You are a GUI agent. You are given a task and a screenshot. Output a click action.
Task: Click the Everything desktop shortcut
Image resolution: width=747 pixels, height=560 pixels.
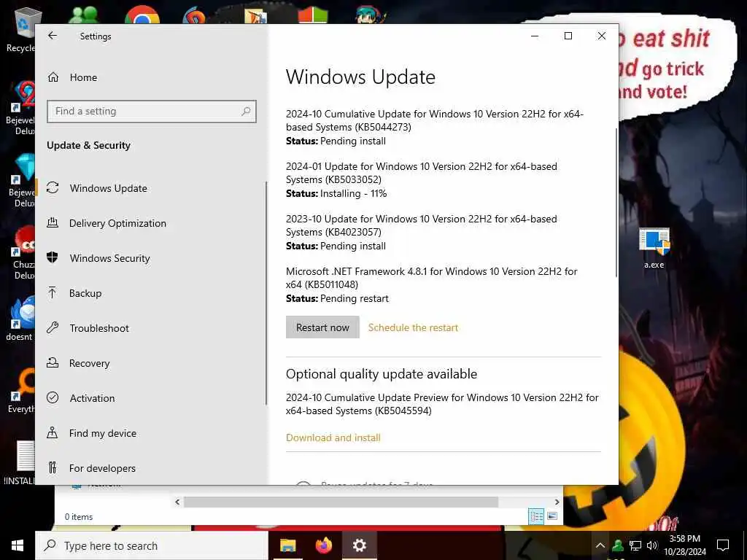pos(20,391)
